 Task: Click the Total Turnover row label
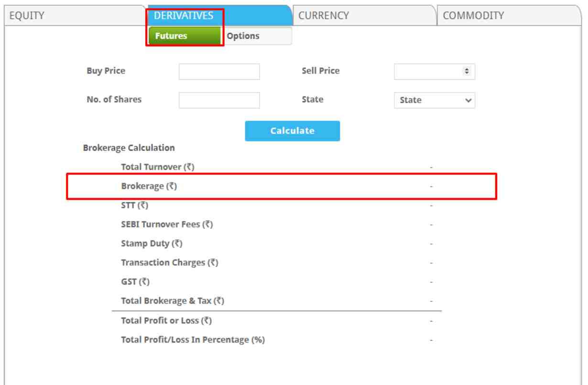coord(158,167)
